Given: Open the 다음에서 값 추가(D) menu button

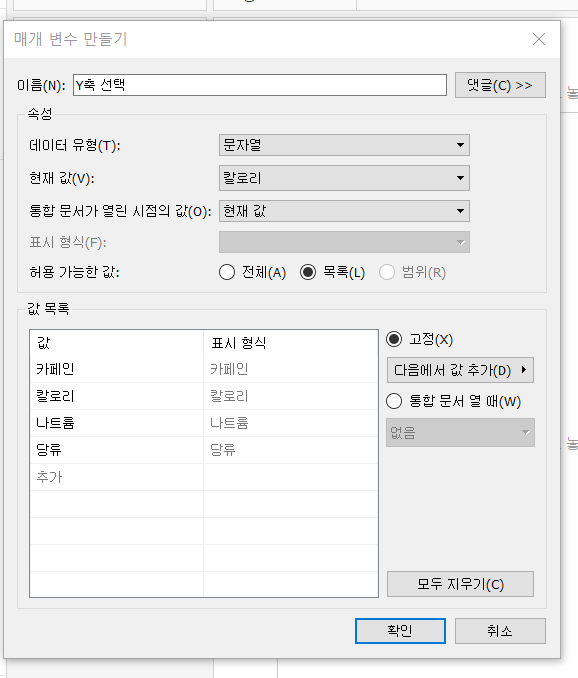Looking at the screenshot, I should 460,370.
